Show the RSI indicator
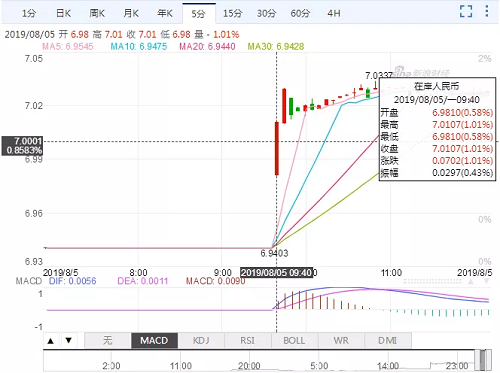Screen dimensions: 500x373 (248, 341)
